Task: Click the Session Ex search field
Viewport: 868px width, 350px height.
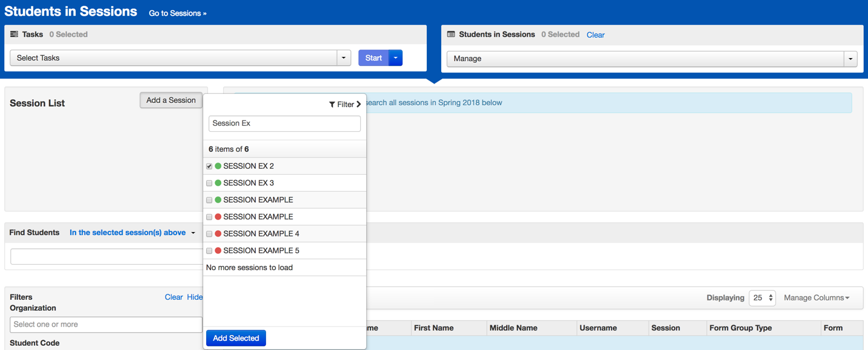Action: click(x=284, y=123)
